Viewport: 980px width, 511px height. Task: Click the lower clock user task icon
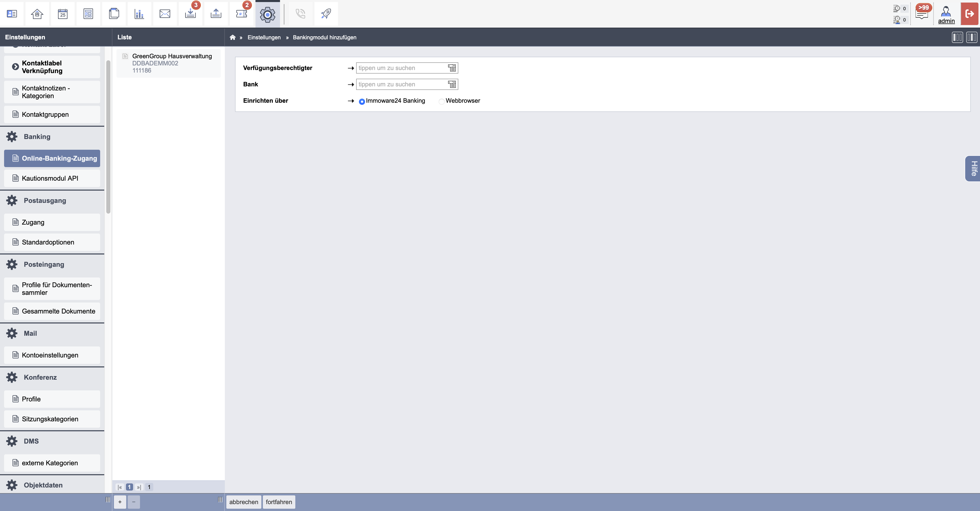coord(897,20)
